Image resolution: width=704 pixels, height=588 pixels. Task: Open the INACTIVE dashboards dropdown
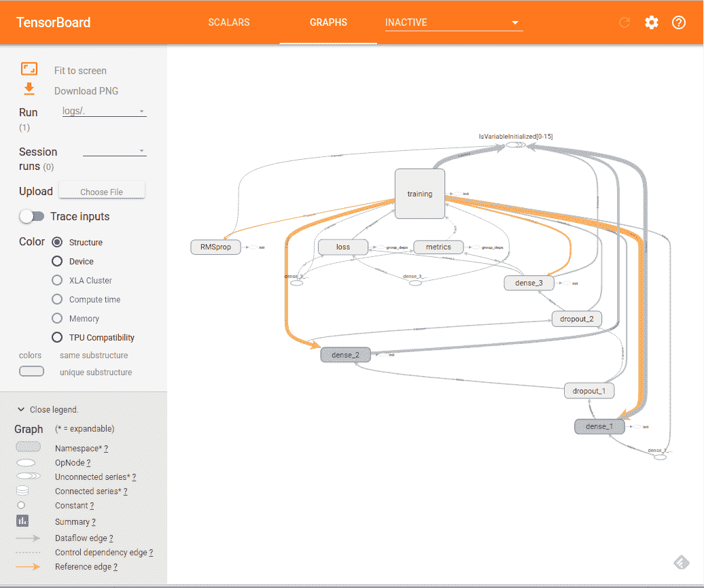coord(453,22)
